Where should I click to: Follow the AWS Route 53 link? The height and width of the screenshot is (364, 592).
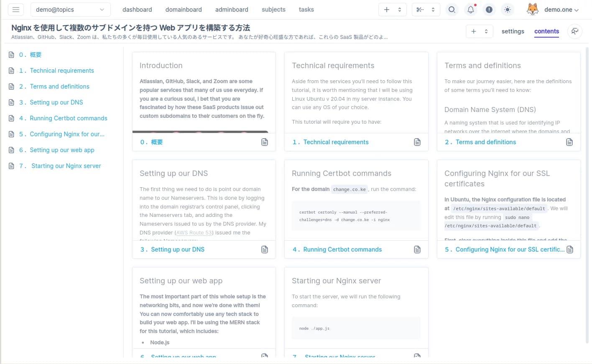coord(194,233)
